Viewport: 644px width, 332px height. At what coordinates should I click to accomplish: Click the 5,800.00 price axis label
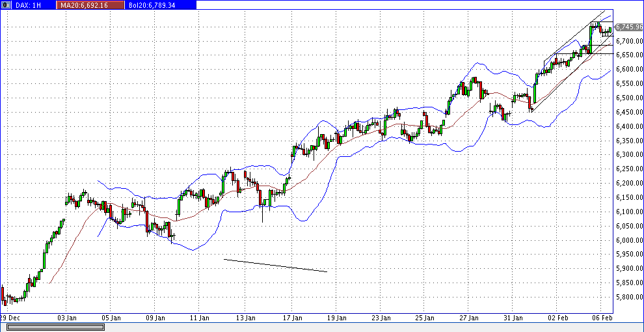tap(630, 297)
